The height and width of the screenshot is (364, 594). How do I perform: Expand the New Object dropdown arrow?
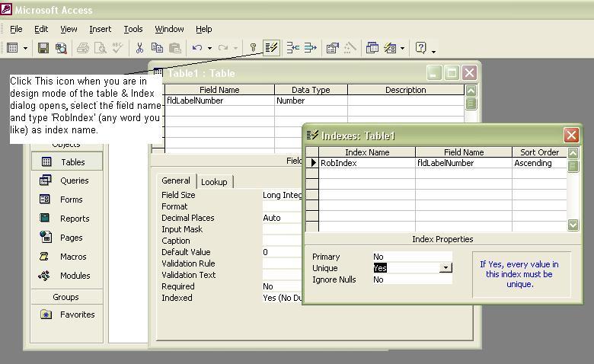coord(403,48)
